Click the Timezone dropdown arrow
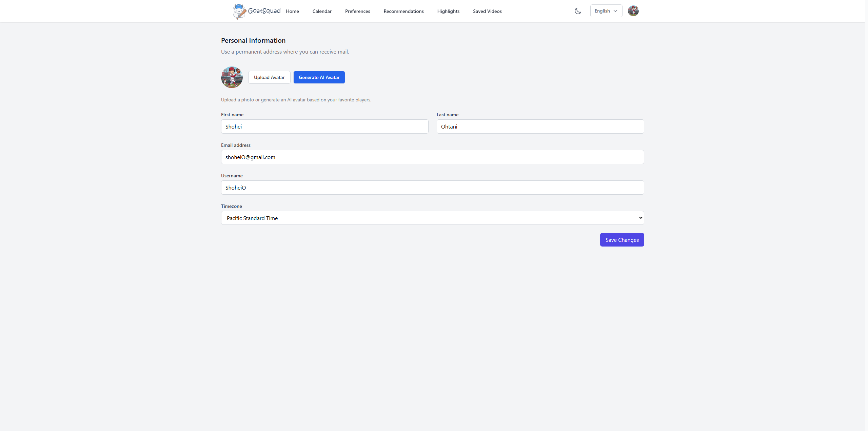 pyautogui.click(x=640, y=218)
